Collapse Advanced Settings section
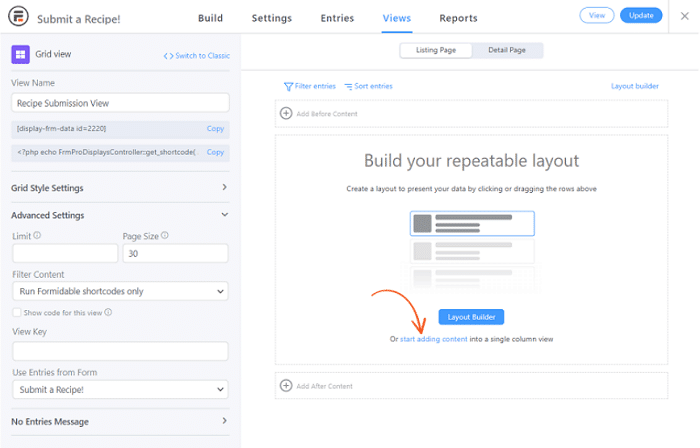Viewport: 700px width, 448px height. pos(120,215)
